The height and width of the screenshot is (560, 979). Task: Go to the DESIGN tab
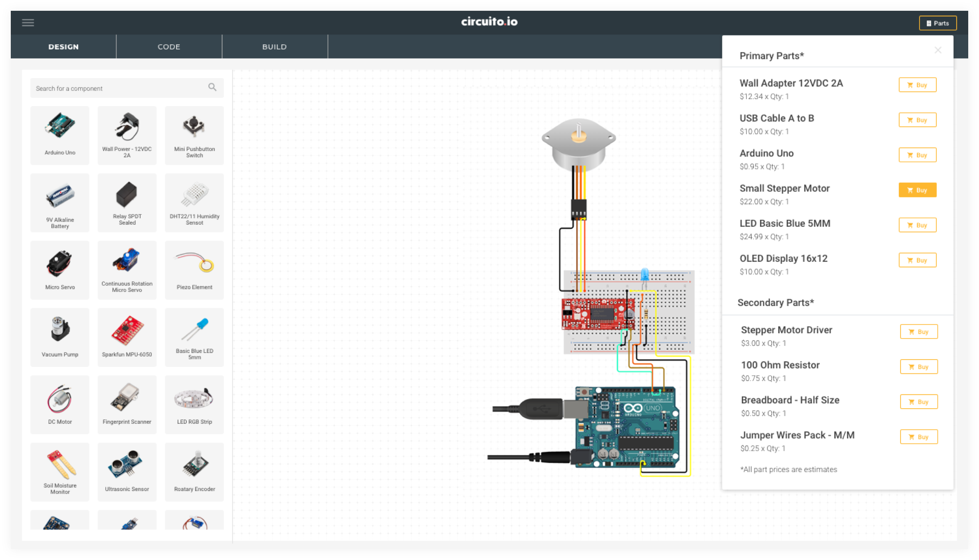(x=63, y=47)
